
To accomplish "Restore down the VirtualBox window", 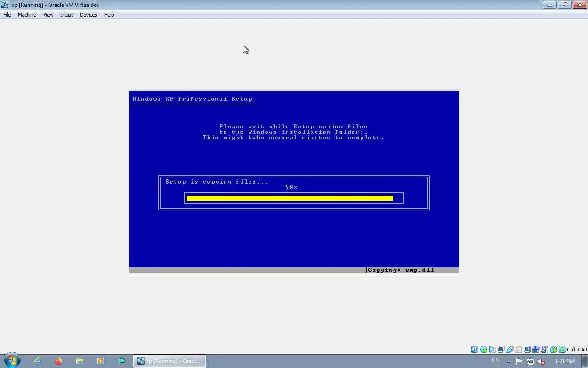I will pyautogui.click(x=565, y=5).
